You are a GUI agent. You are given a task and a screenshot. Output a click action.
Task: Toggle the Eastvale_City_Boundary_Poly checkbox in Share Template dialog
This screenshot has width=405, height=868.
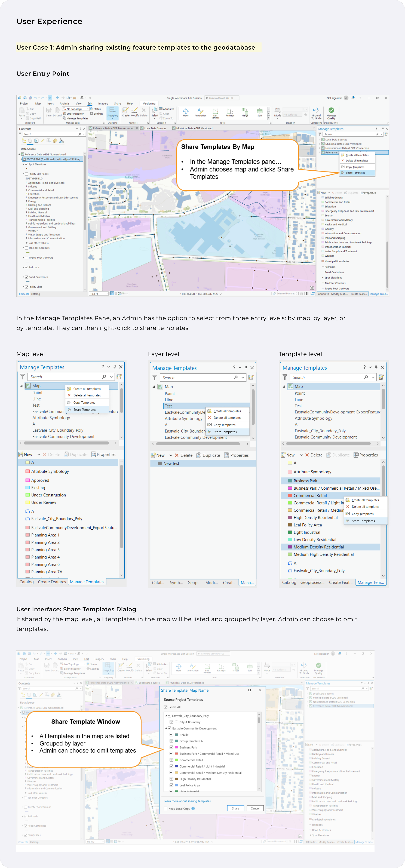click(x=169, y=716)
